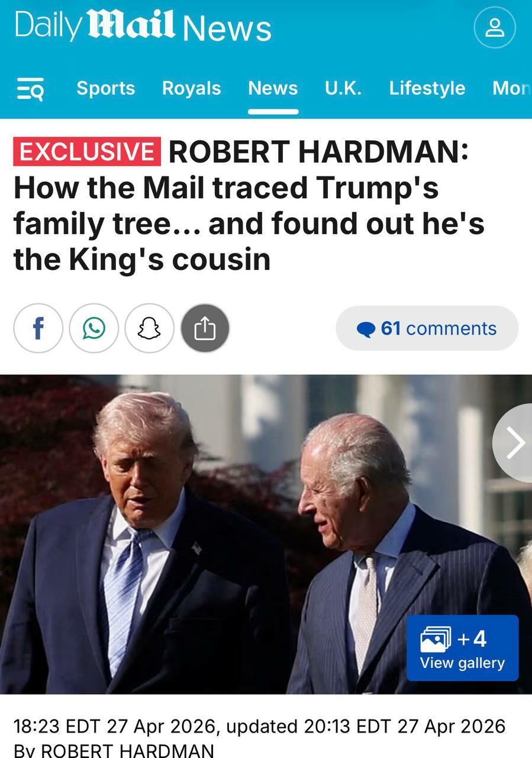Open the article headline about Trump's family tree

coord(249,205)
